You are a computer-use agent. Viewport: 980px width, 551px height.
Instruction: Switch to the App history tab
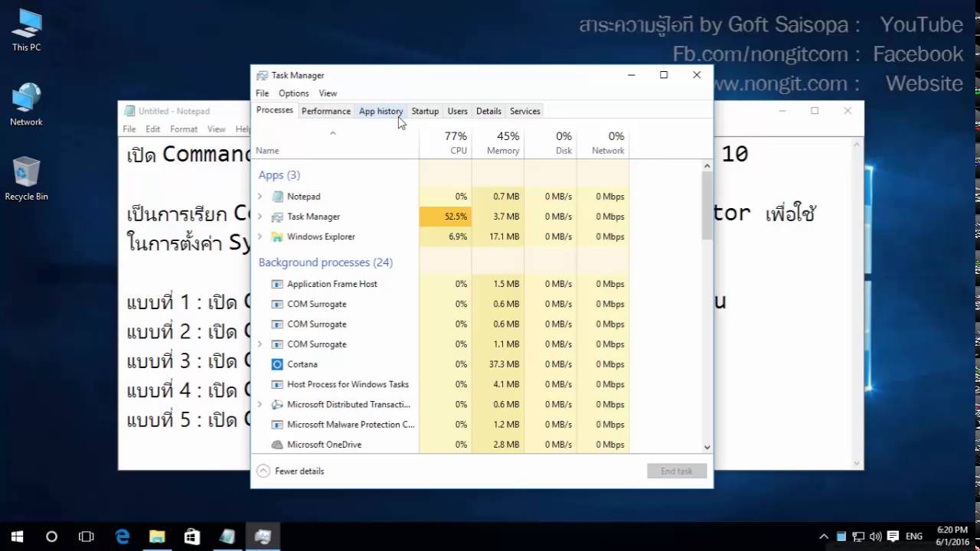coord(381,111)
